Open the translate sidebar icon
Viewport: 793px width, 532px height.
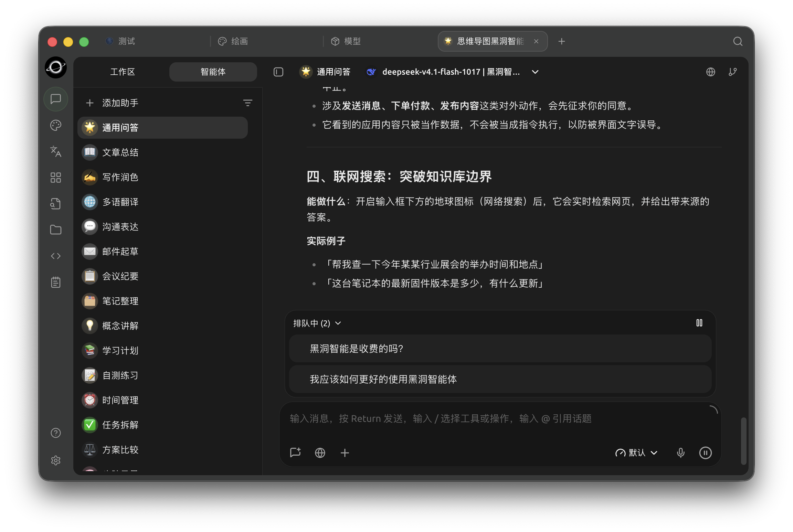pyautogui.click(x=56, y=151)
